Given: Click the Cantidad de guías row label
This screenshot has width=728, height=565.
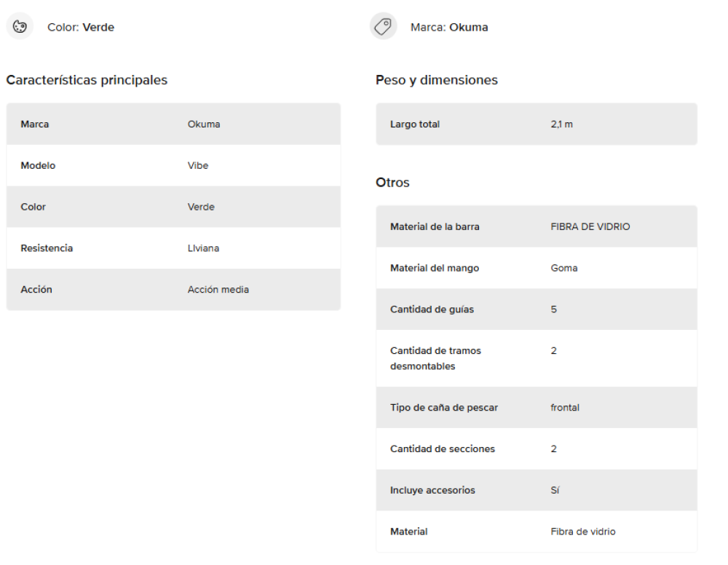Looking at the screenshot, I should click(432, 309).
